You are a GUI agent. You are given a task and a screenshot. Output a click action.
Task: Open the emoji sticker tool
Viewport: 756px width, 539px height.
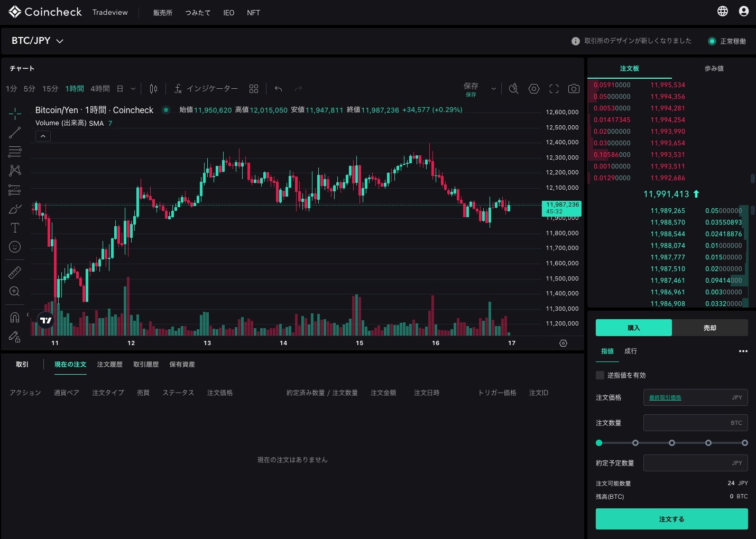tap(14, 247)
